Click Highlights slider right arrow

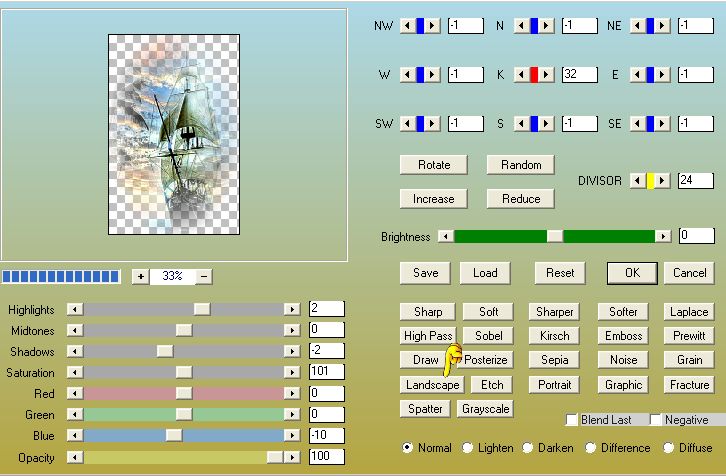292,309
